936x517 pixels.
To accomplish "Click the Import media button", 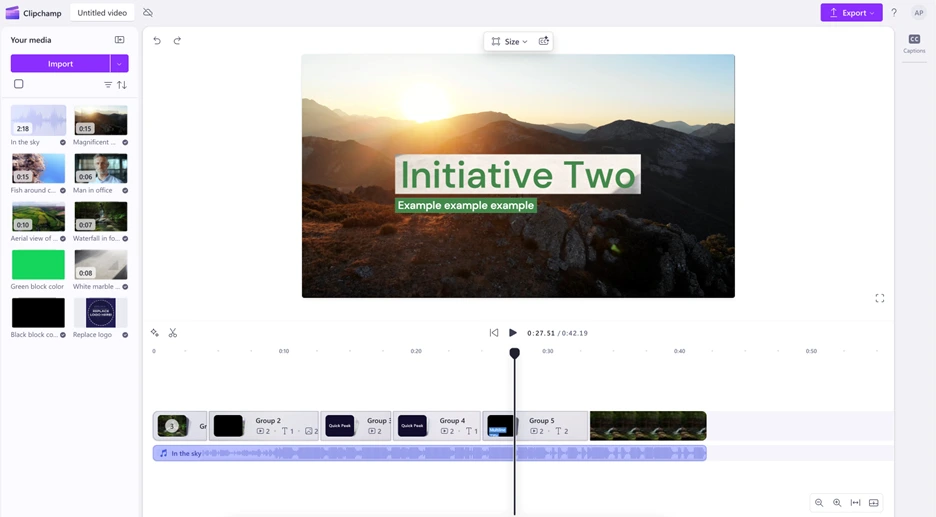I will tap(60, 63).
